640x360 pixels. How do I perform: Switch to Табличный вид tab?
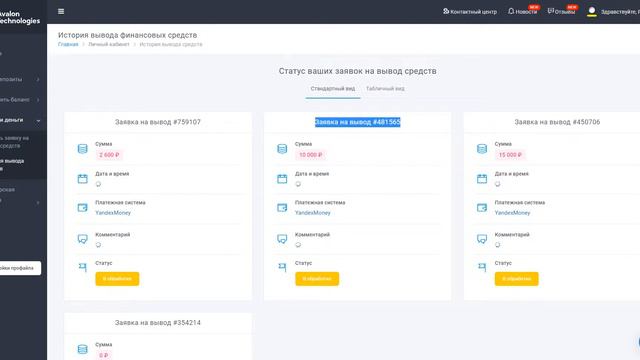385,89
